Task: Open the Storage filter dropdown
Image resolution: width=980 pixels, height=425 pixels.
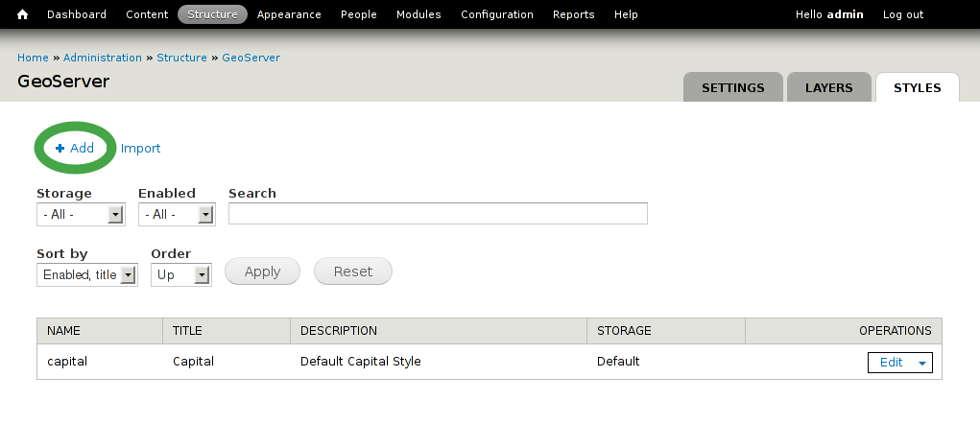Action: point(82,214)
